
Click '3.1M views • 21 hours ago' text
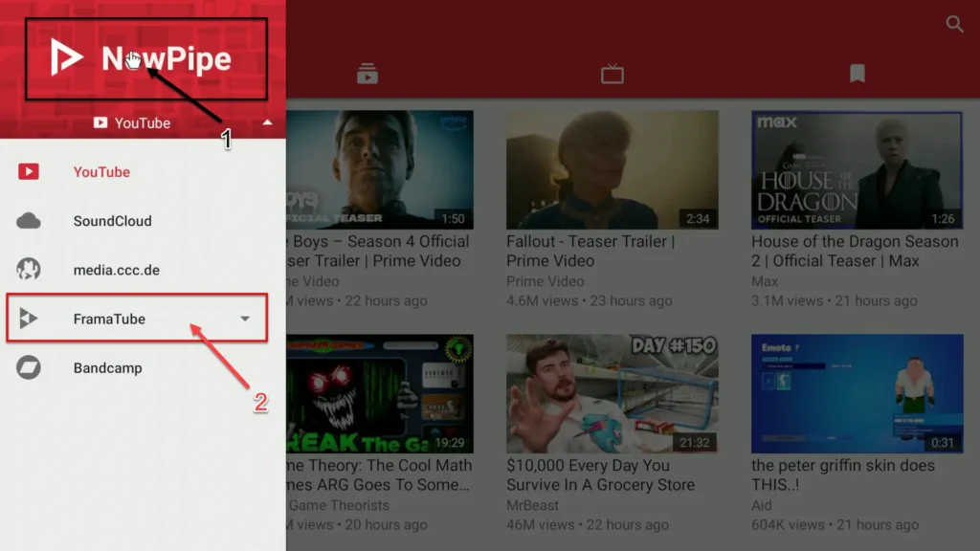tap(835, 300)
